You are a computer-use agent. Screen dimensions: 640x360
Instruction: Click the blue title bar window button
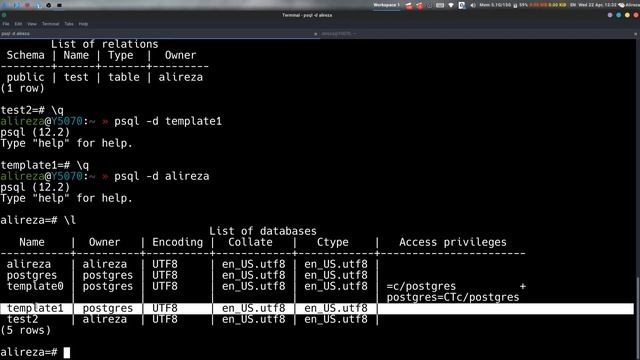(x=618, y=15)
